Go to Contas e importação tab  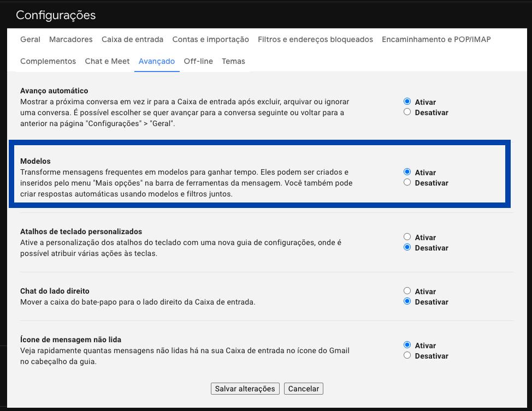(211, 39)
